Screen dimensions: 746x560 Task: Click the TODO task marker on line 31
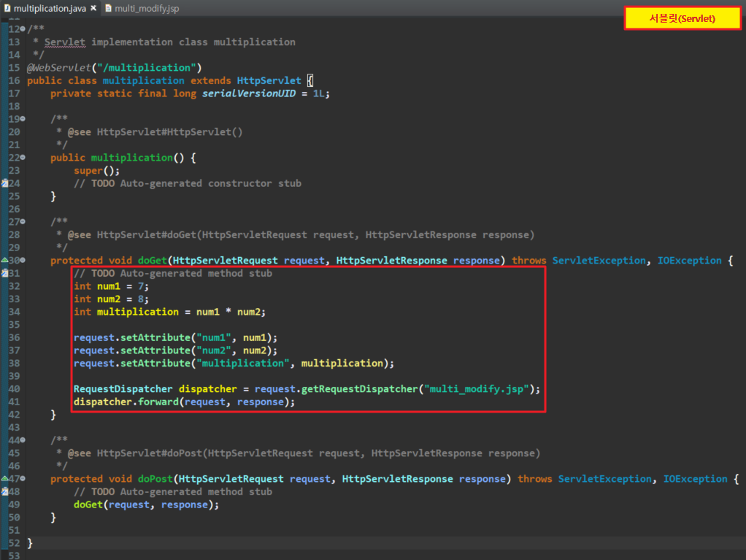[4, 273]
